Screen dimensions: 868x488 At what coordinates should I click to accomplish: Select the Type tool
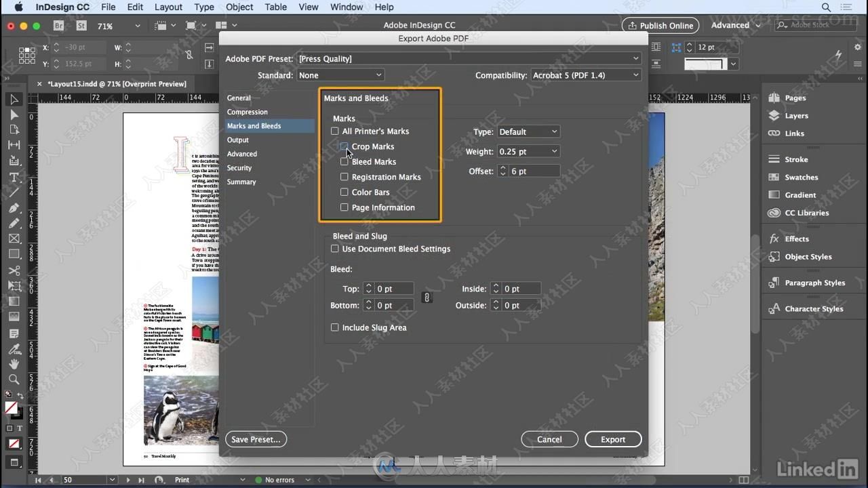coord(14,177)
